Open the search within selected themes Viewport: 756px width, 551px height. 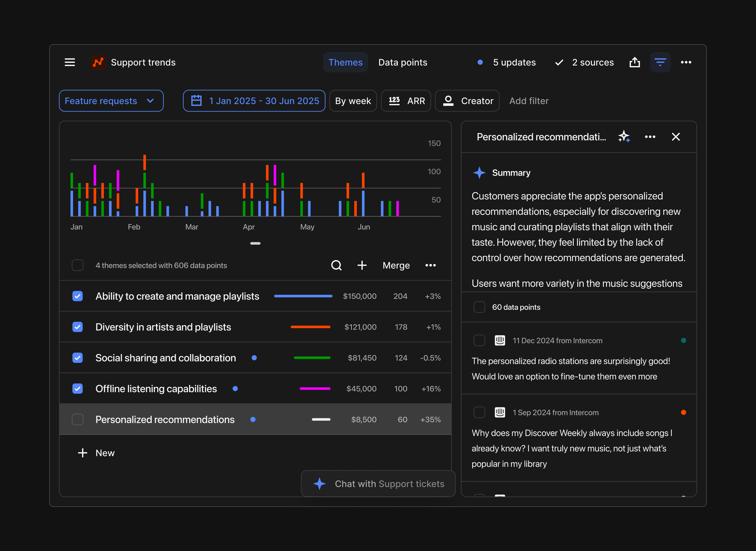coord(336,265)
